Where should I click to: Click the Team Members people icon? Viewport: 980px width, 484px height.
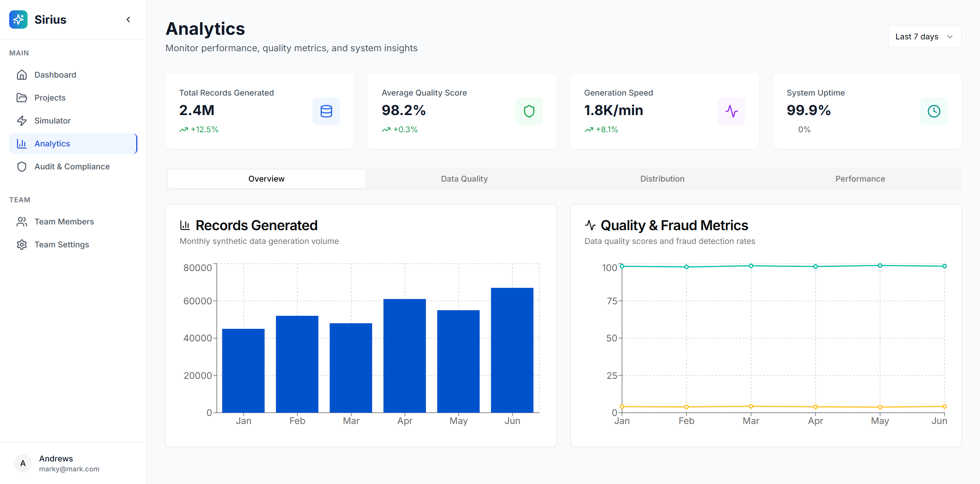[x=22, y=222]
